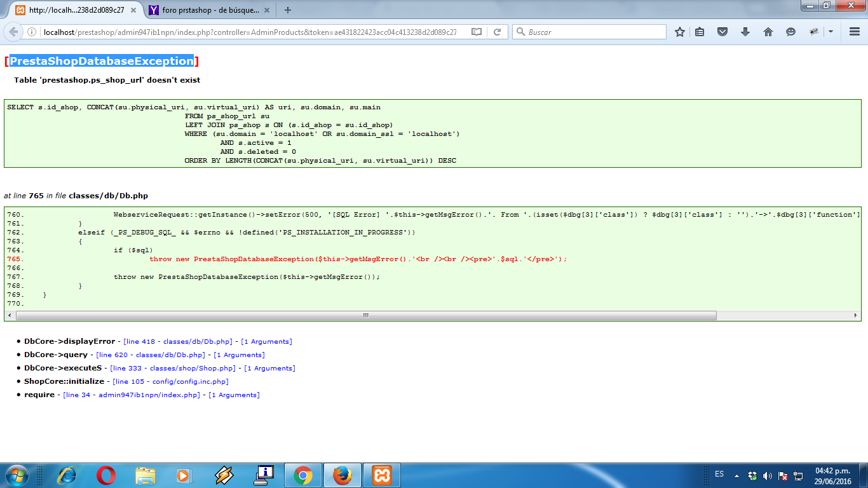
Task: Open line 418 classes/db/Db.php link
Action: (178, 342)
